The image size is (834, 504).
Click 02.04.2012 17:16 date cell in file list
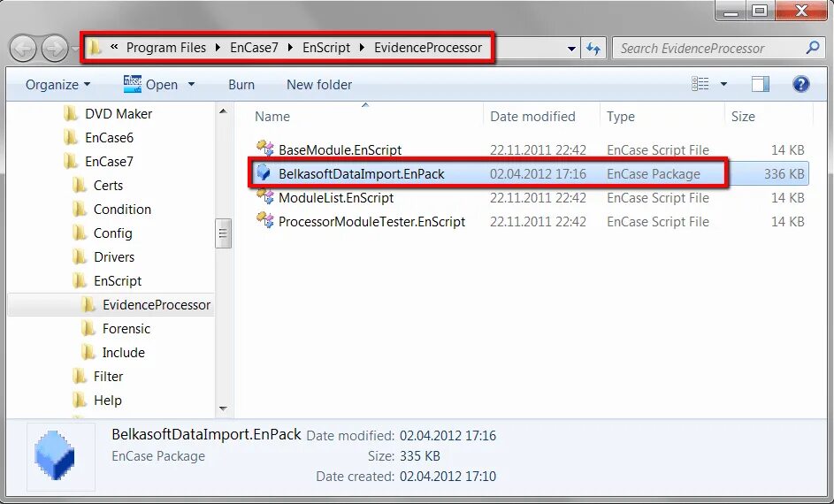click(538, 174)
